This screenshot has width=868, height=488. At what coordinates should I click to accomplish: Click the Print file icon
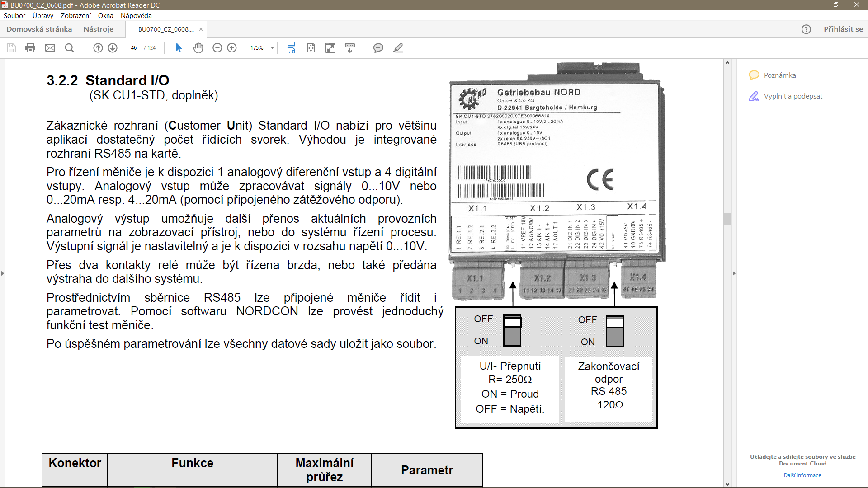pyautogui.click(x=30, y=48)
